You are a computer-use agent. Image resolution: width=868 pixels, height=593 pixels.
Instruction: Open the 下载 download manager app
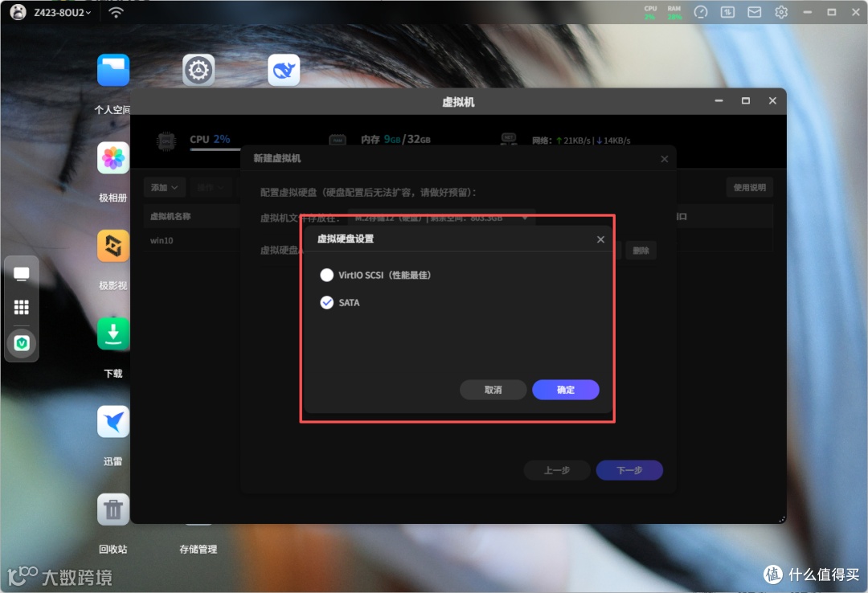113,333
